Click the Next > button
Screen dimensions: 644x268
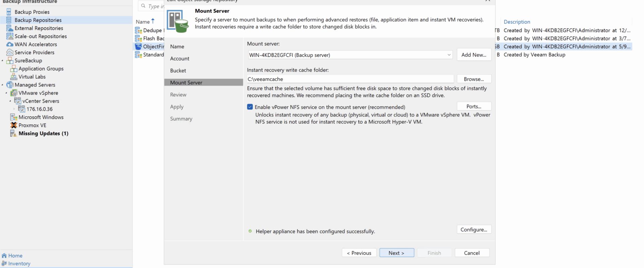[397, 253]
